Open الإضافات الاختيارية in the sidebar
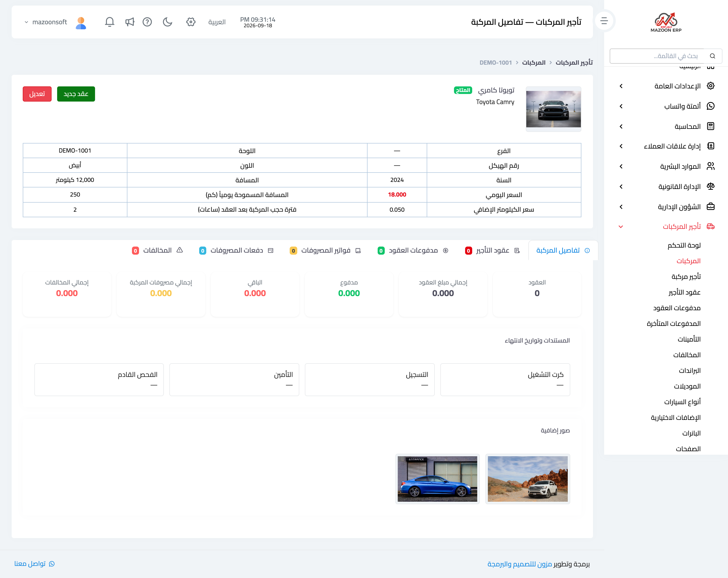The width and height of the screenshot is (728, 578). (x=676, y=417)
